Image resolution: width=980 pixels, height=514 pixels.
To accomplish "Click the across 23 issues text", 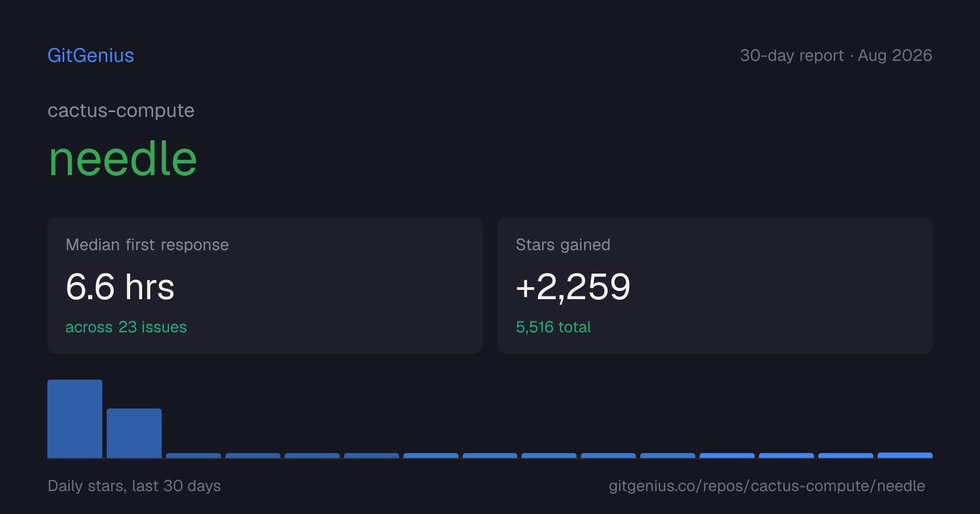I will [x=126, y=327].
